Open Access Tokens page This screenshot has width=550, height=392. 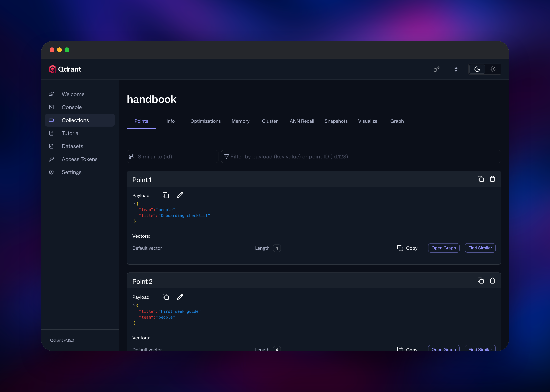80,159
